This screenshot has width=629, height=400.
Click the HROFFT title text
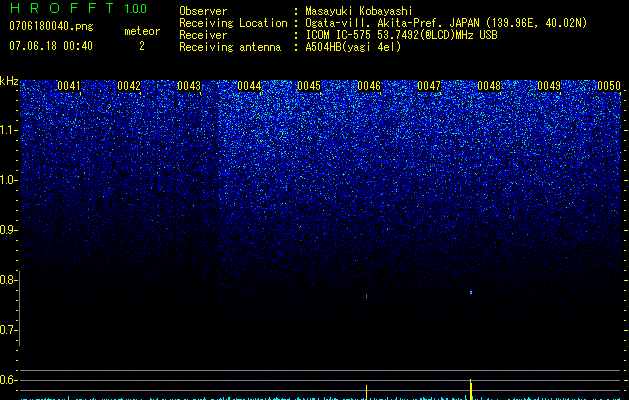point(62,8)
